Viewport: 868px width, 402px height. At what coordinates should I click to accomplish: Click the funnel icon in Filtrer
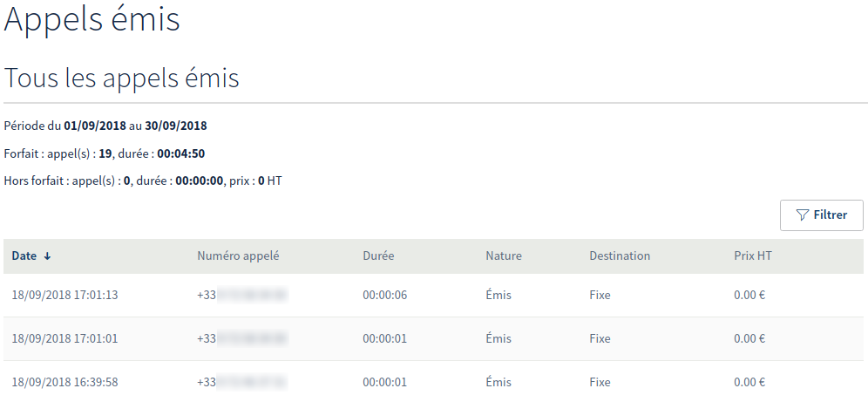click(x=803, y=215)
